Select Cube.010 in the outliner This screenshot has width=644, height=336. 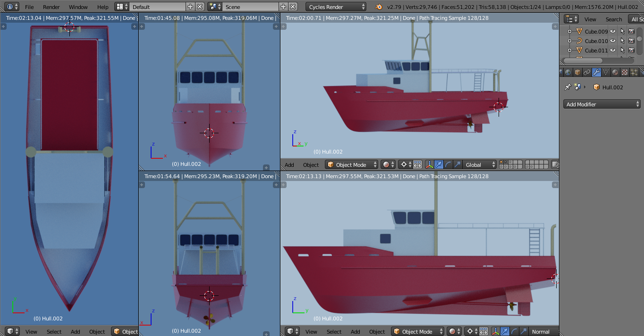[596, 41]
